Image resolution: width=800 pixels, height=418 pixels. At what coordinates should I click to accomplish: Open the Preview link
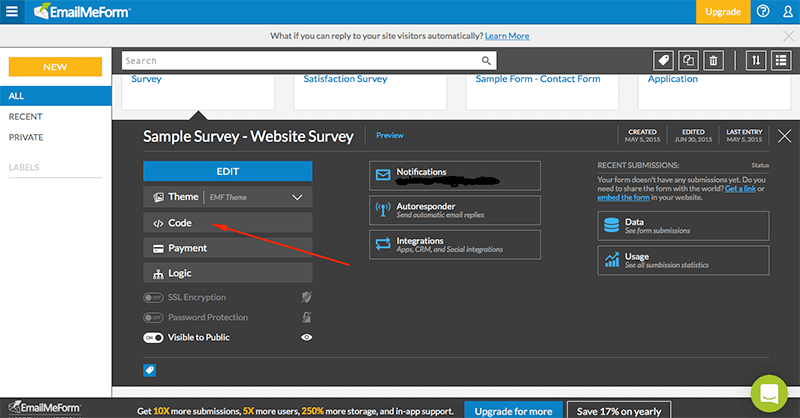[x=390, y=135]
